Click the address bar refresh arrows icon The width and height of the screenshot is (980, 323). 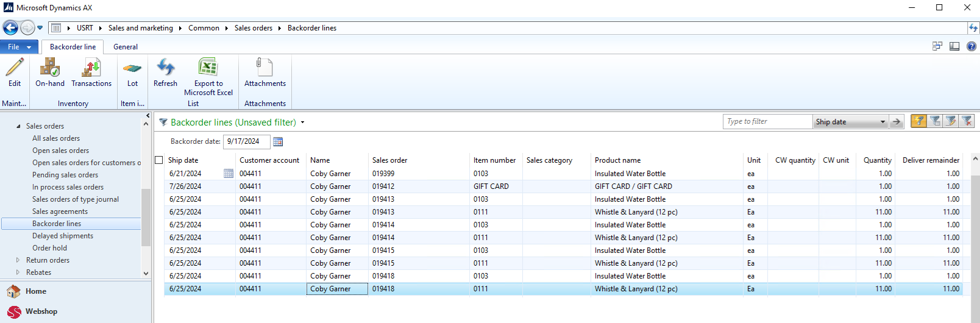point(973,28)
